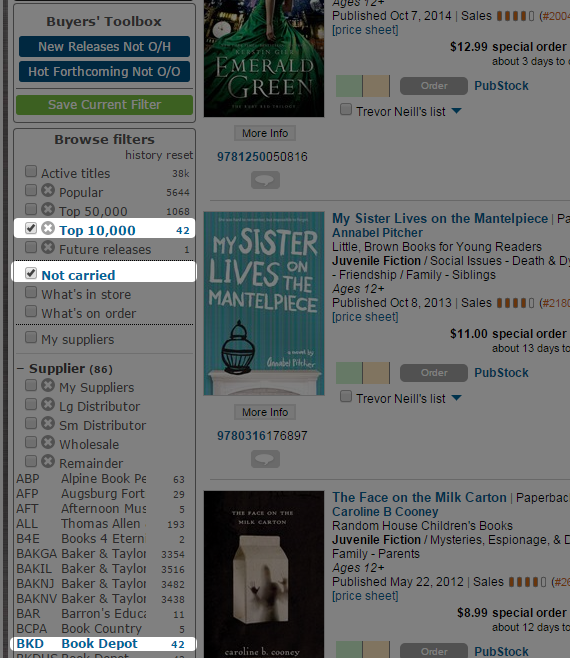This screenshot has height=658, width=570.
Task: Click the exclude icon beside Top 50,000
Action: tap(48, 209)
